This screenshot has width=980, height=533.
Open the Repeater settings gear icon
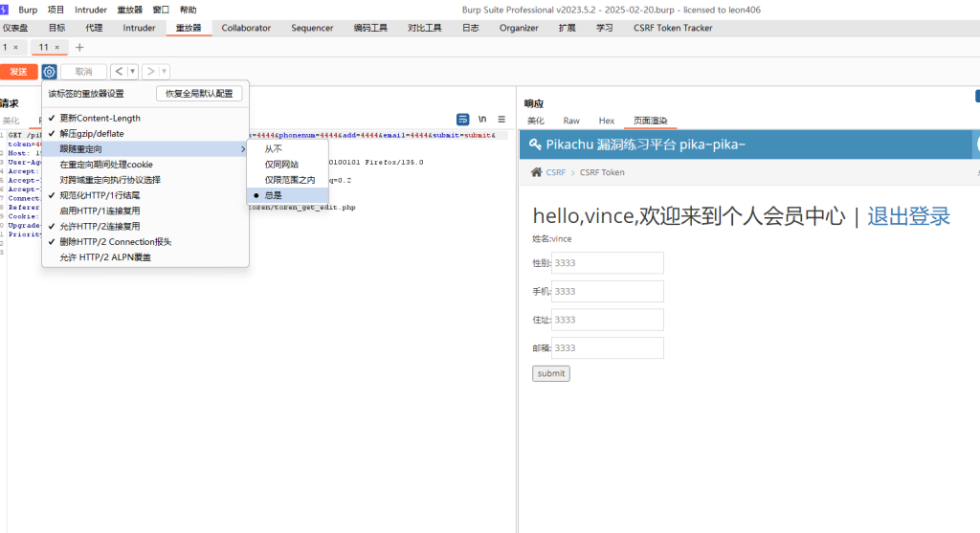50,71
